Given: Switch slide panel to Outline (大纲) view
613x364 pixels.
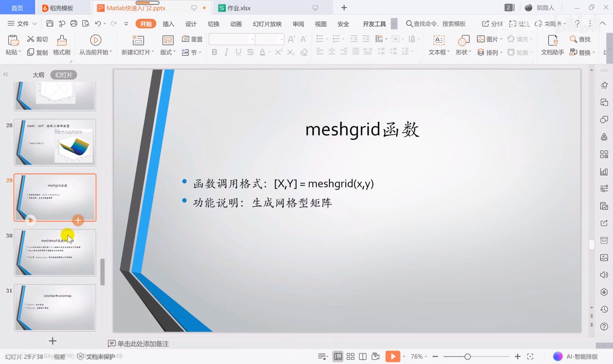Looking at the screenshot, I should [x=38, y=75].
